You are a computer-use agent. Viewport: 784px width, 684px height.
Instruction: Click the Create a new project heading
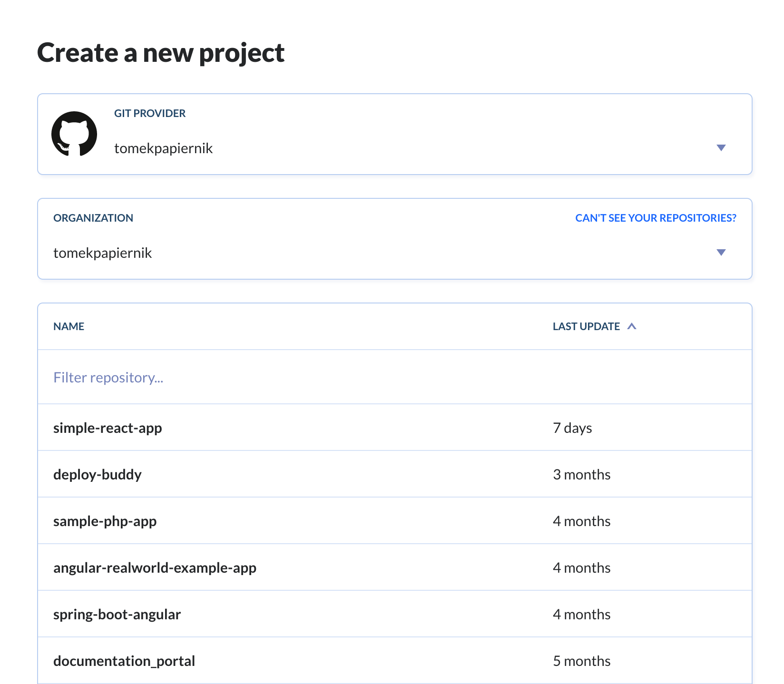(161, 53)
